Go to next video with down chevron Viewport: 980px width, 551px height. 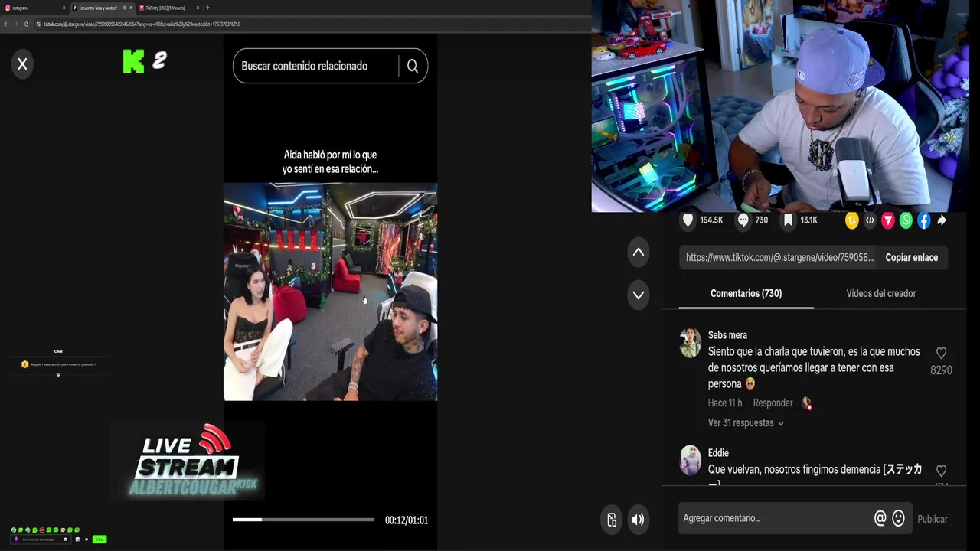click(x=638, y=295)
